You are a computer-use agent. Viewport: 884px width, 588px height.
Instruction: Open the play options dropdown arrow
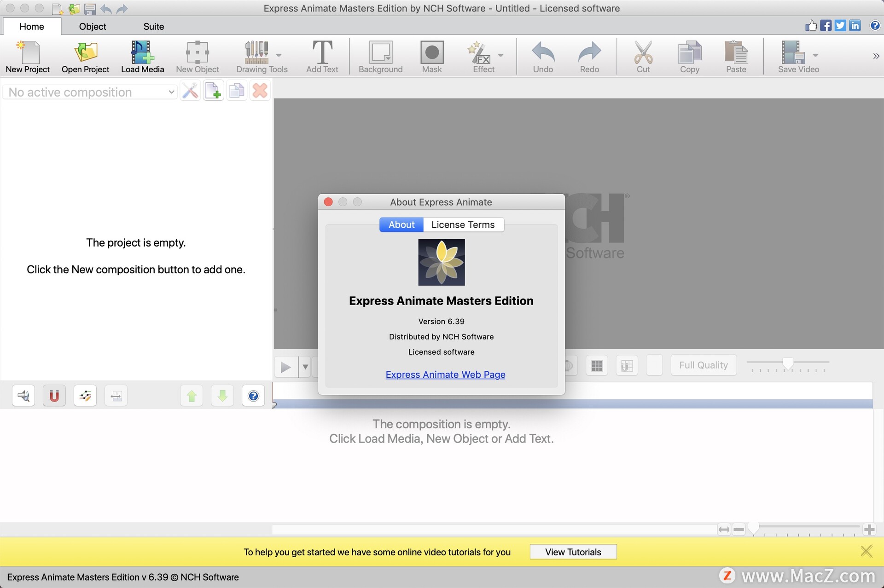[x=305, y=367]
